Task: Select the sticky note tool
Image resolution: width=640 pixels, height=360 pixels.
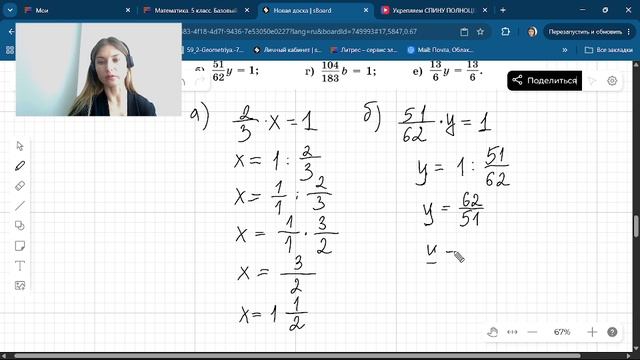Action: coord(20,246)
